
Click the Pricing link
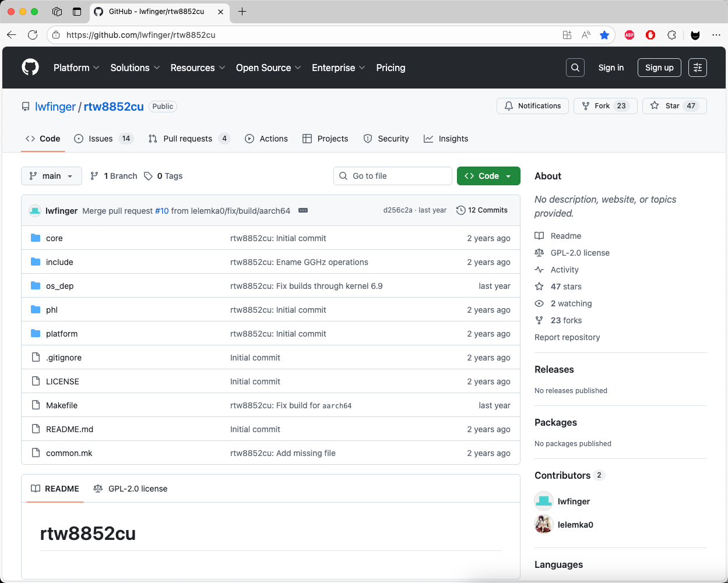point(391,68)
